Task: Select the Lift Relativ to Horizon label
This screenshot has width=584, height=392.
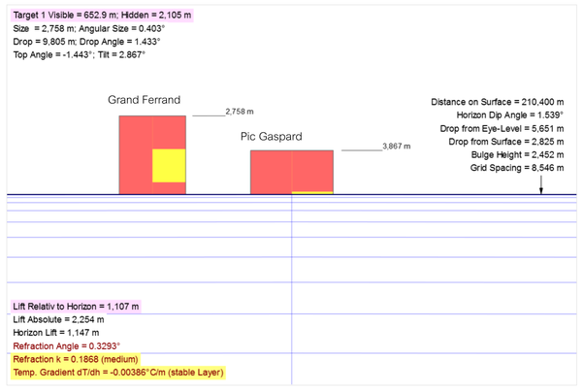Action: tap(77, 307)
